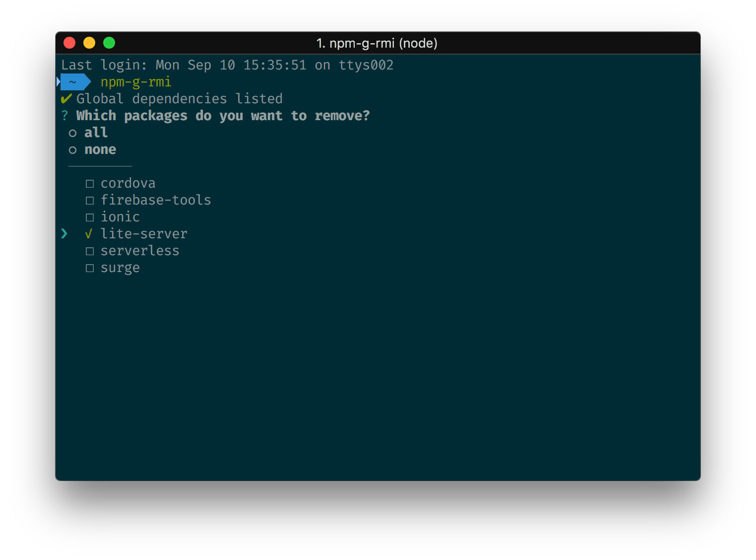The height and width of the screenshot is (560, 756).
Task: Click the separator line under none
Action: pos(100,166)
